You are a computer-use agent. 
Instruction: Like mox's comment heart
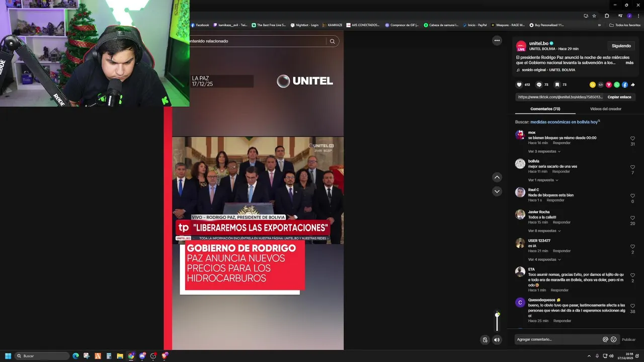632,138
